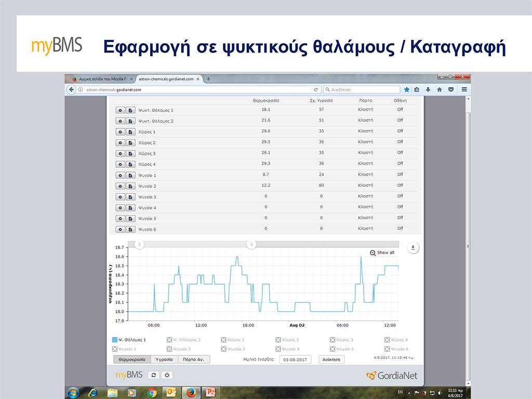Open the Firefox downloads panel arrow

tap(428, 89)
